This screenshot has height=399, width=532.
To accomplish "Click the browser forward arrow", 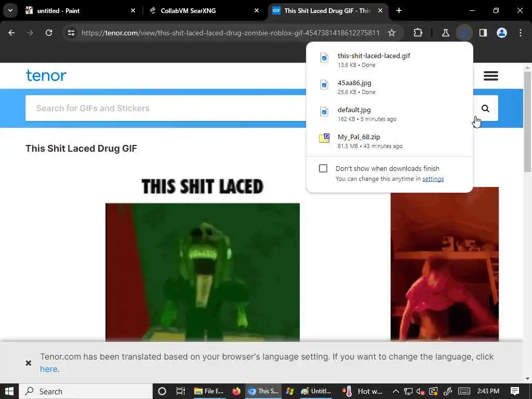I will 30,33.
